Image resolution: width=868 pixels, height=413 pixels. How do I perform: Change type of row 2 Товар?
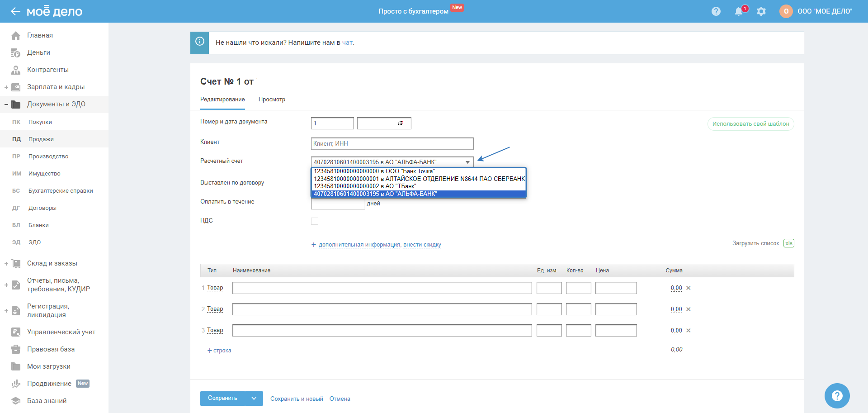click(x=215, y=309)
